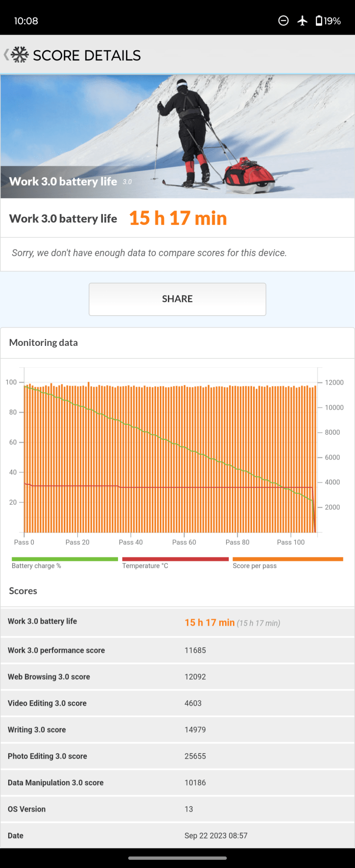Tap the orange Score per pass legend
Image resolution: width=355 pixels, height=868 pixels.
pos(287,562)
